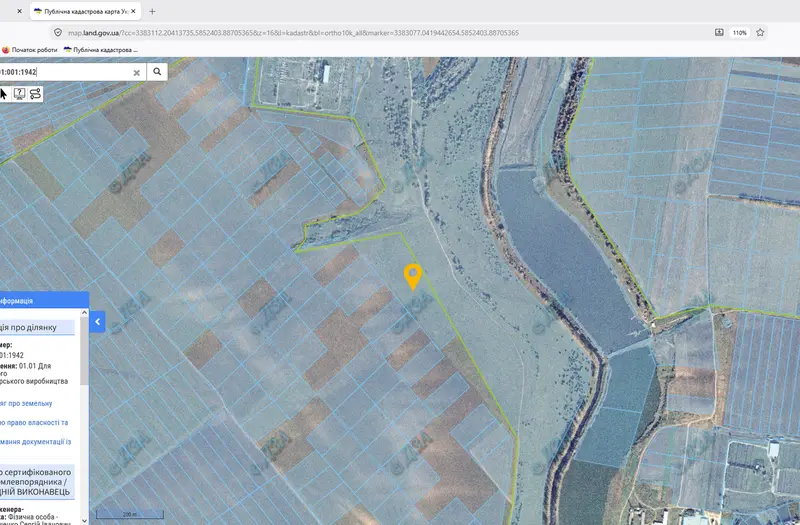
Task: Select the arrow pointer map tool
Action: 4,94
